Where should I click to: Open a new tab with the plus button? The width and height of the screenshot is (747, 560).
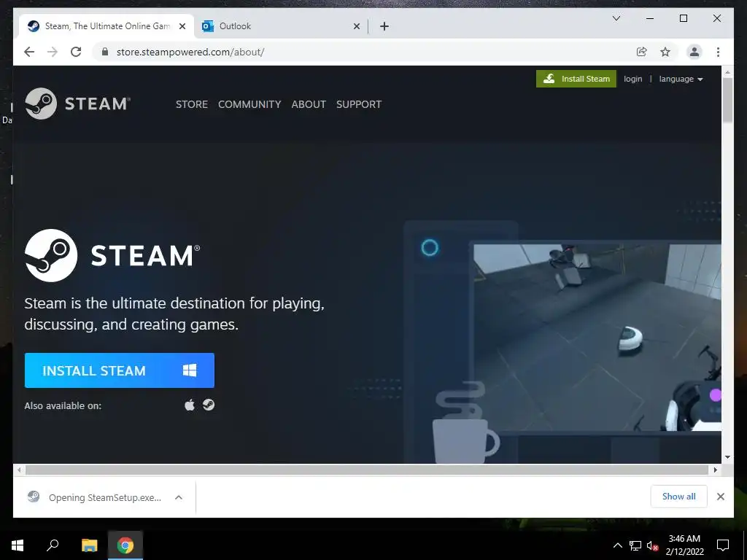[x=384, y=26]
